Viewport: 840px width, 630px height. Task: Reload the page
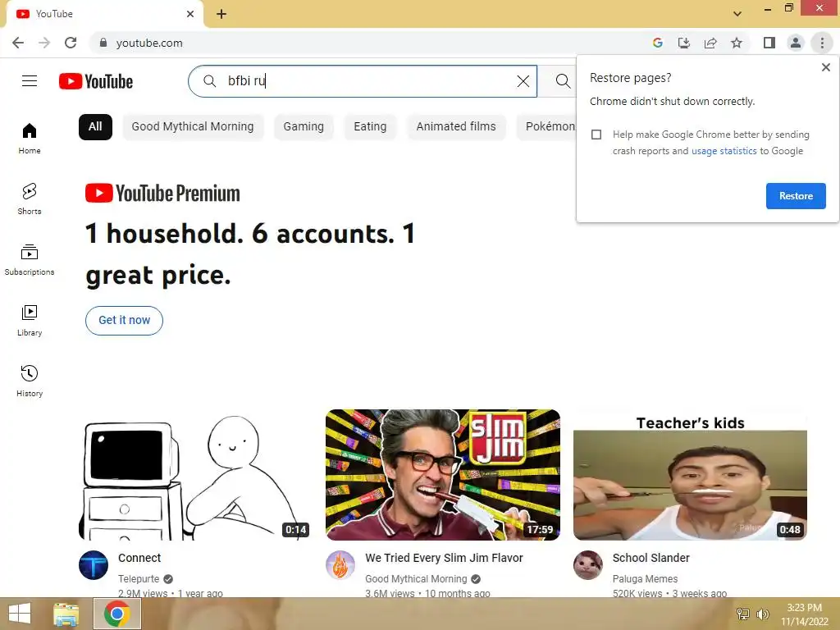[x=71, y=43]
